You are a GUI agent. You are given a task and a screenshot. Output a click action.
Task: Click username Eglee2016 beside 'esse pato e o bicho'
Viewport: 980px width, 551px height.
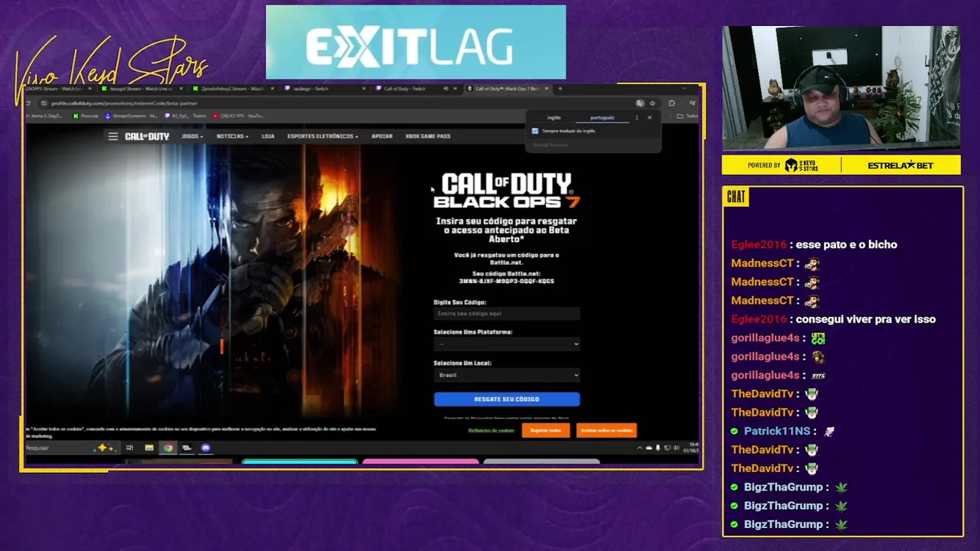point(759,245)
